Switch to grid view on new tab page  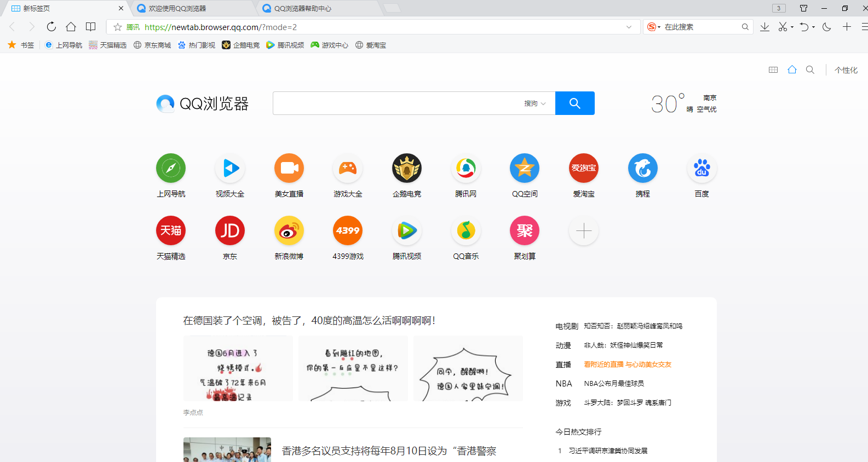(x=773, y=70)
